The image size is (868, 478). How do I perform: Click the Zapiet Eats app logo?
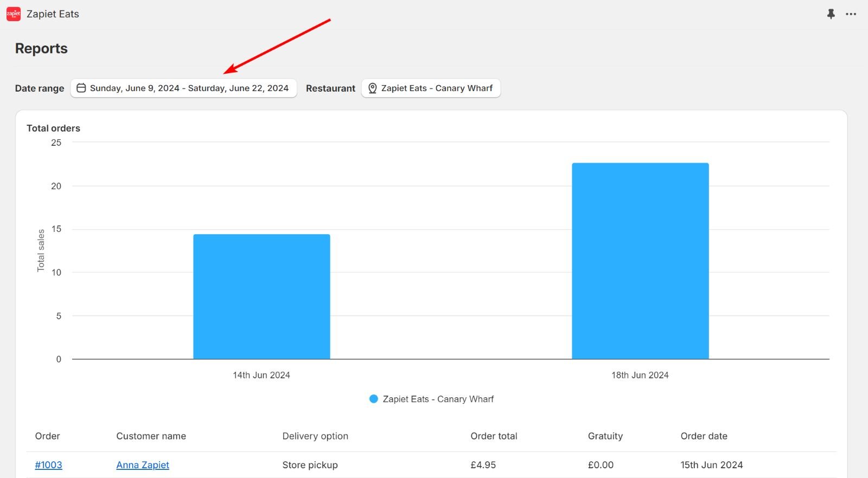pyautogui.click(x=14, y=14)
